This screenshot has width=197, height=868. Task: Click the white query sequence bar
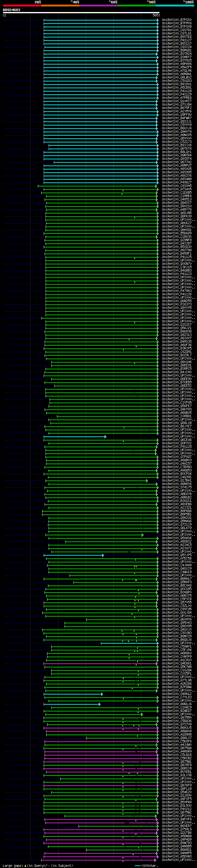pyautogui.click(x=81, y=12)
